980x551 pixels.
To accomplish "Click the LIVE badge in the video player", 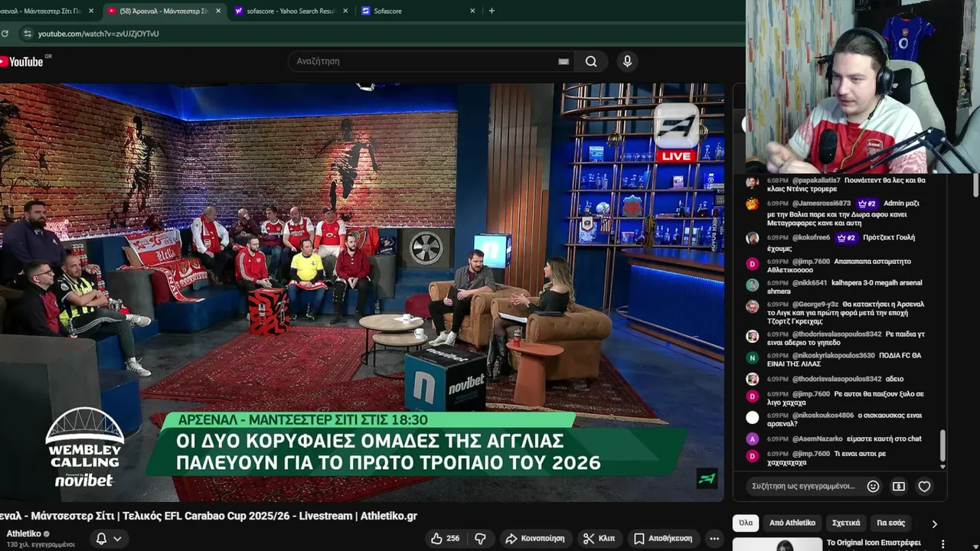I will 677,156.
